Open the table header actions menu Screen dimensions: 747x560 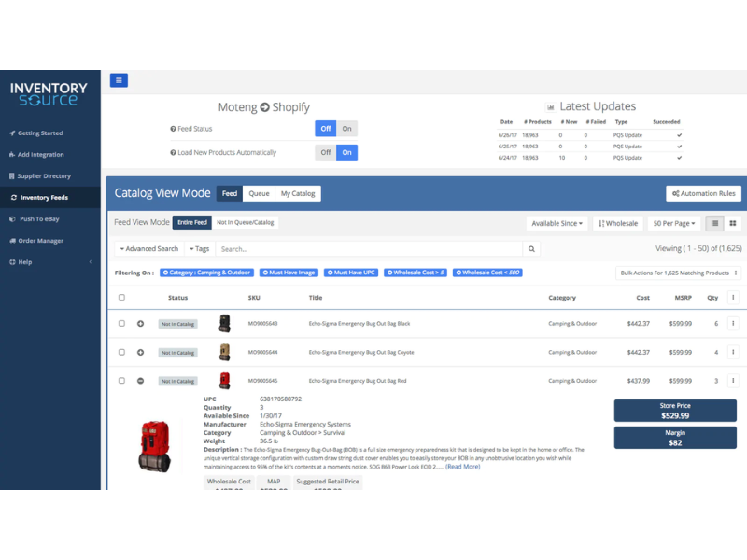(733, 298)
